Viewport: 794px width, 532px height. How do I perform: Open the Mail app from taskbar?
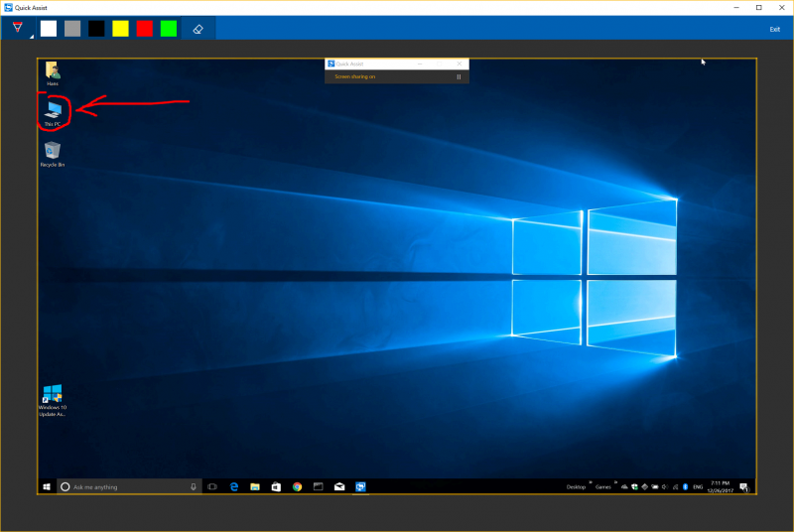click(339, 486)
